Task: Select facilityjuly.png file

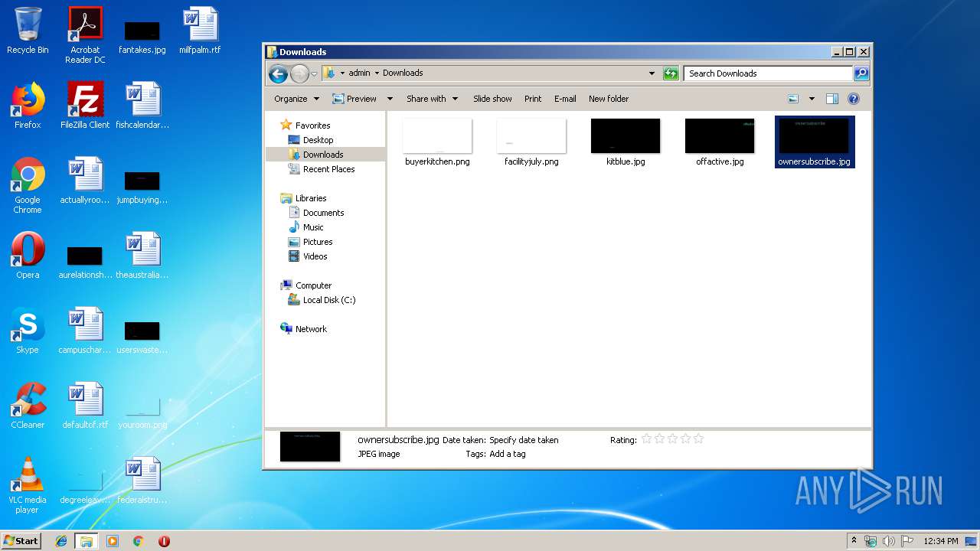Action: (531, 142)
